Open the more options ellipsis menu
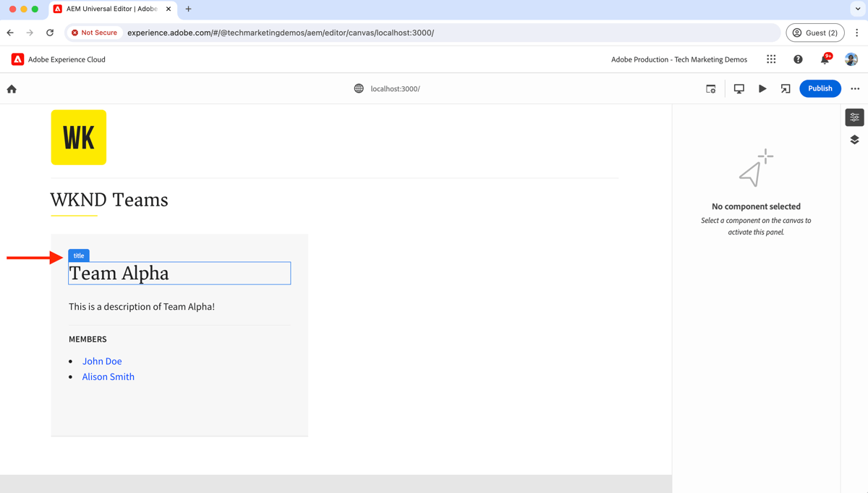This screenshot has height=493, width=868. [855, 88]
